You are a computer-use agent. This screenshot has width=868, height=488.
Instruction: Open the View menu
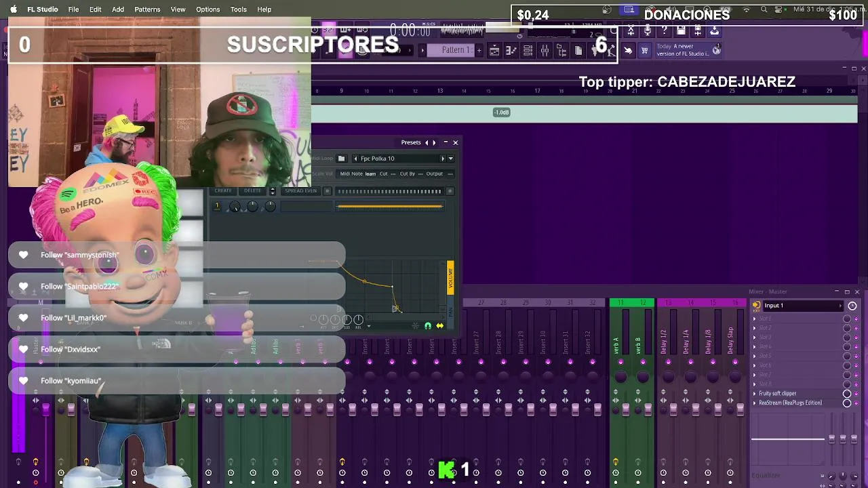(178, 9)
